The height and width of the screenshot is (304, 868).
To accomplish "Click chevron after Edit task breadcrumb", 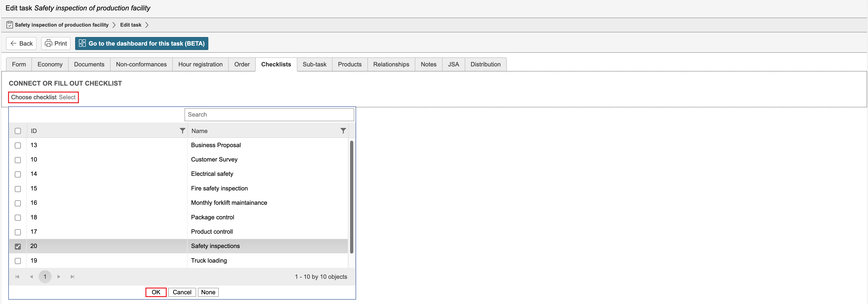I will coord(147,25).
